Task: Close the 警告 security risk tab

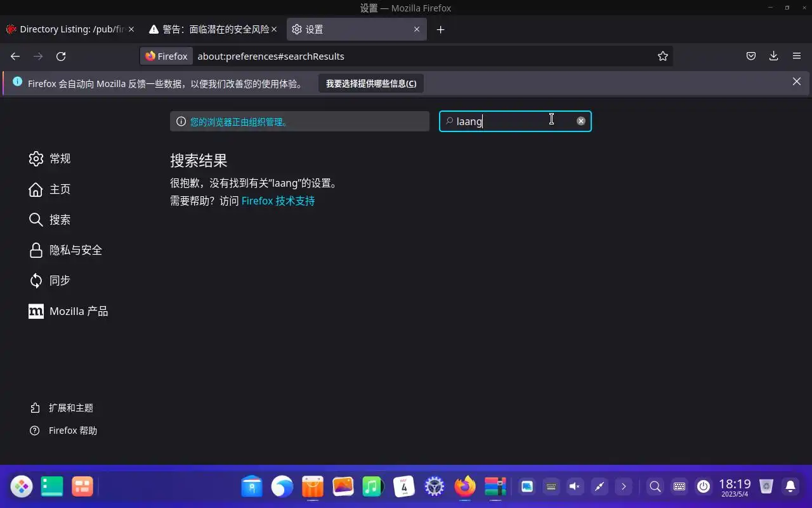Action: click(274, 29)
